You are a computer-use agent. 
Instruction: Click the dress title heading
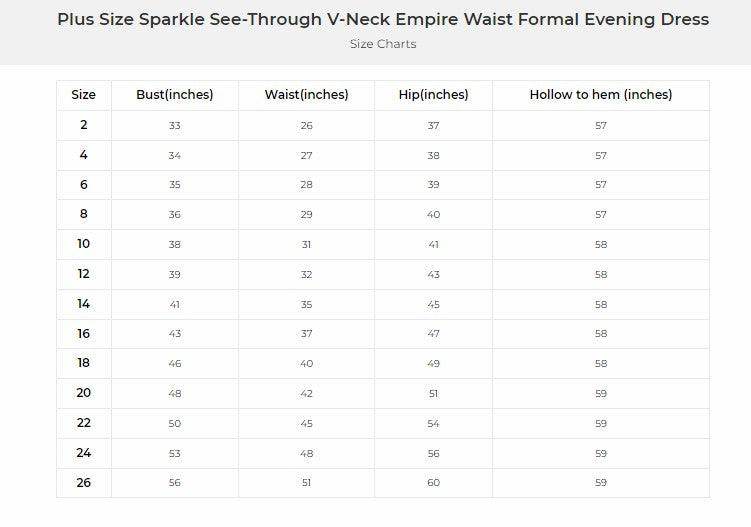tap(383, 19)
